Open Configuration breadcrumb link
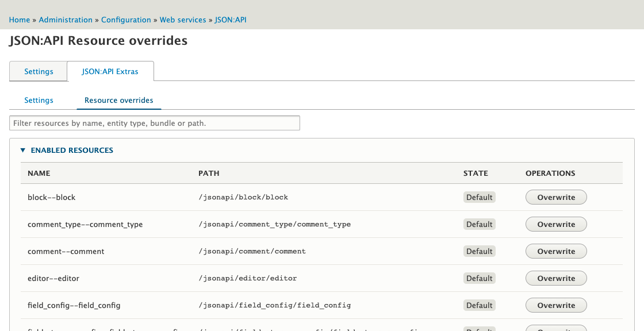Viewport: 644px width, 331px height. (126, 20)
